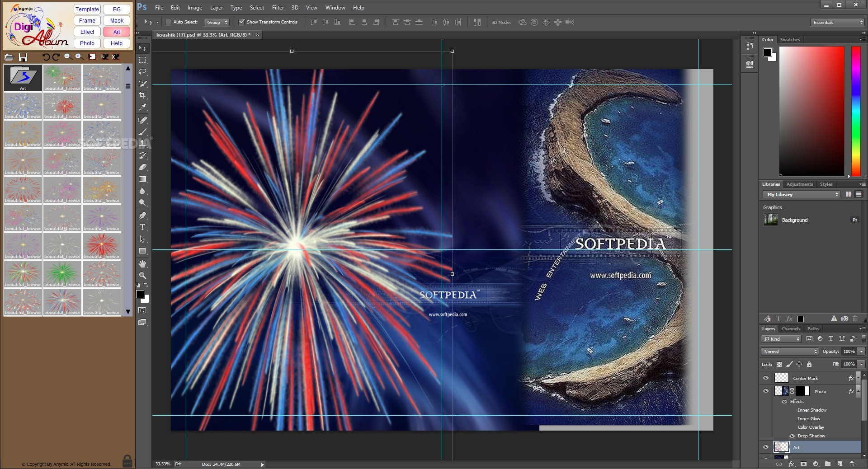Select the Zoom tool in toolbox
The image size is (868, 469).
[142, 275]
